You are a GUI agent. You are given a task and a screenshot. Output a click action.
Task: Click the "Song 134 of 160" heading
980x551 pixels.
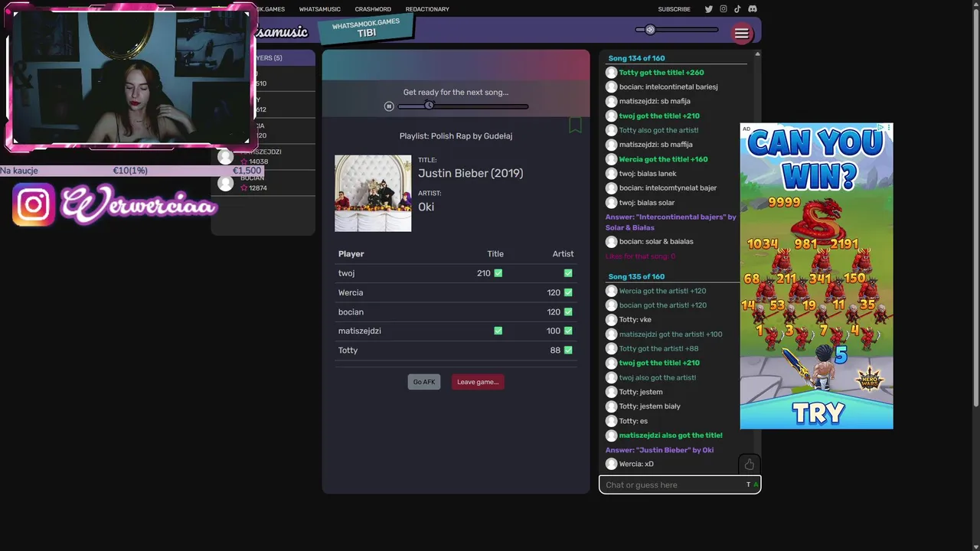(636, 58)
